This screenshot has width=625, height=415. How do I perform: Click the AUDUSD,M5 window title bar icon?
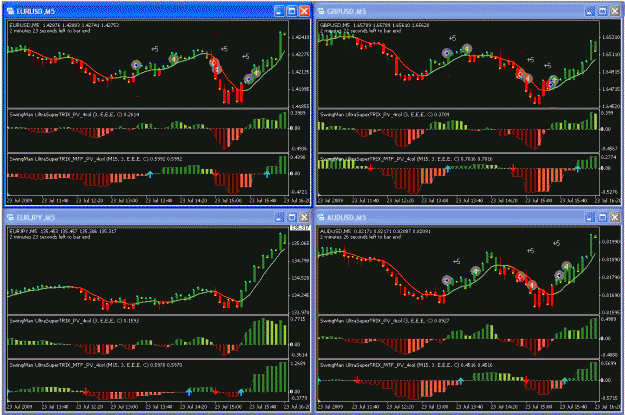pos(321,217)
